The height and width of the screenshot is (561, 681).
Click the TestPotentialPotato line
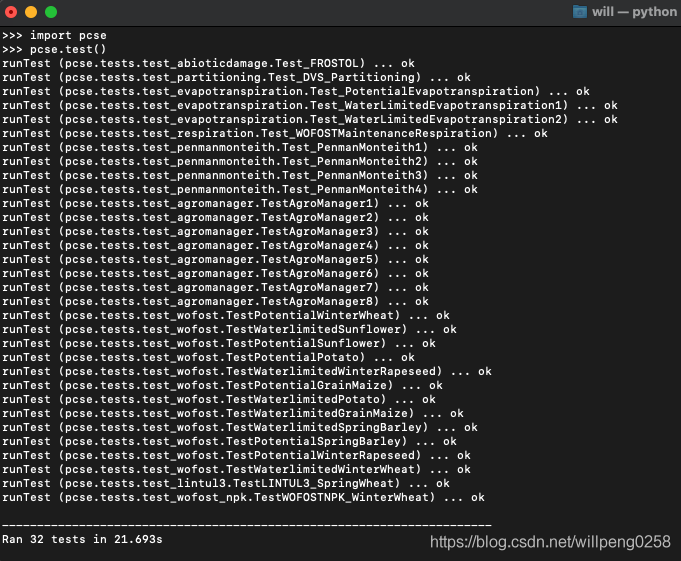pos(208,357)
